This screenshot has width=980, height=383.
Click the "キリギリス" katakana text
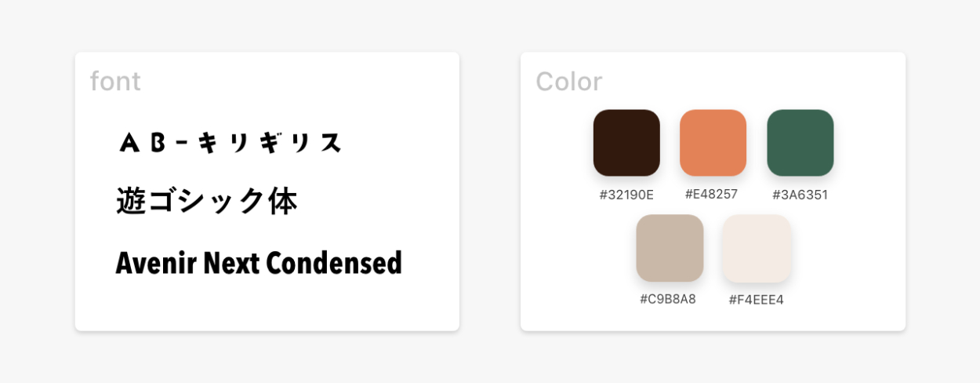270,143
